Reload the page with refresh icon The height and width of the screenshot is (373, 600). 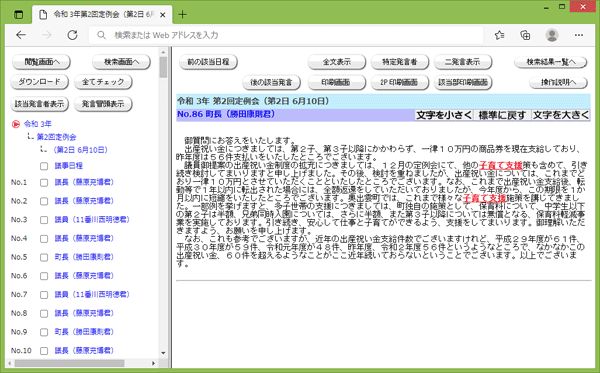[72, 35]
